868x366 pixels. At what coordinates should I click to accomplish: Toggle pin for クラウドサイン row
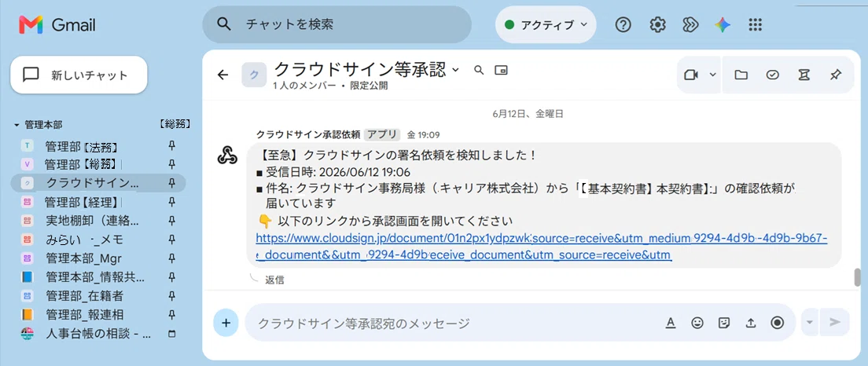tap(171, 183)
